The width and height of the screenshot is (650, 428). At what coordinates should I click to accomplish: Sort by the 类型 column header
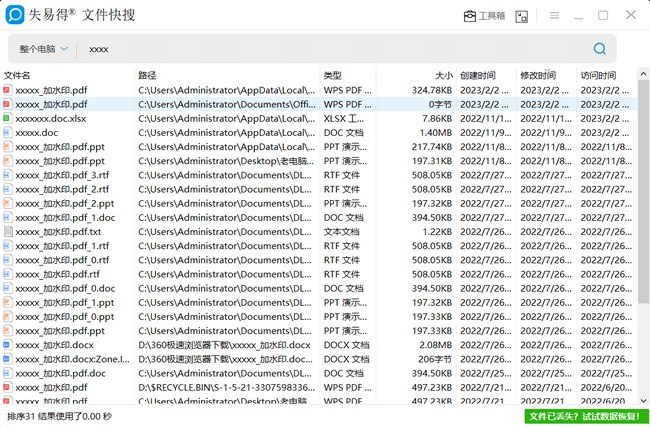pyautogui.click(x=332, y=75)
